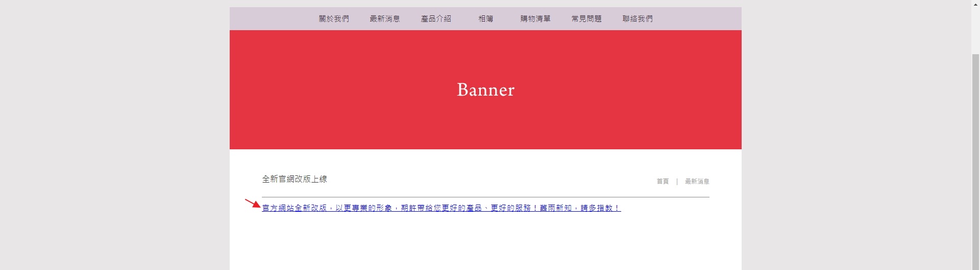980x270 pixels.
Task: Click the scrollbar track above the thumb
Action: tap(975, 31)
